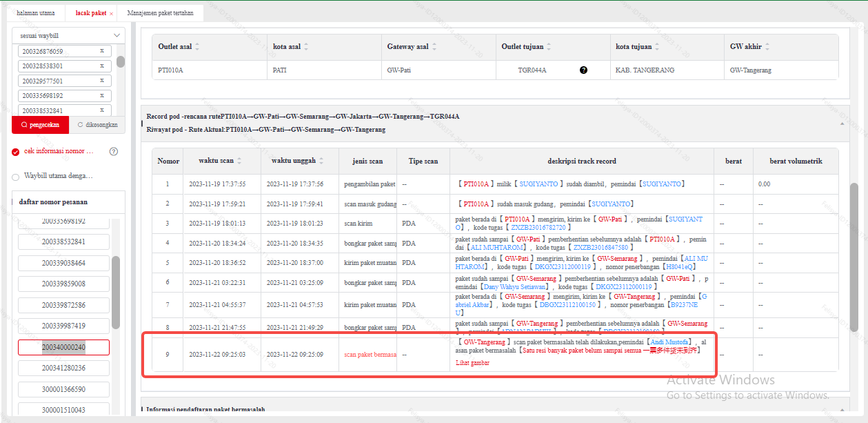Click the Informasi pendaftaran paket bermasalah heading
The height and width of the screenshot is (423, 868).
tap(205, 410)
